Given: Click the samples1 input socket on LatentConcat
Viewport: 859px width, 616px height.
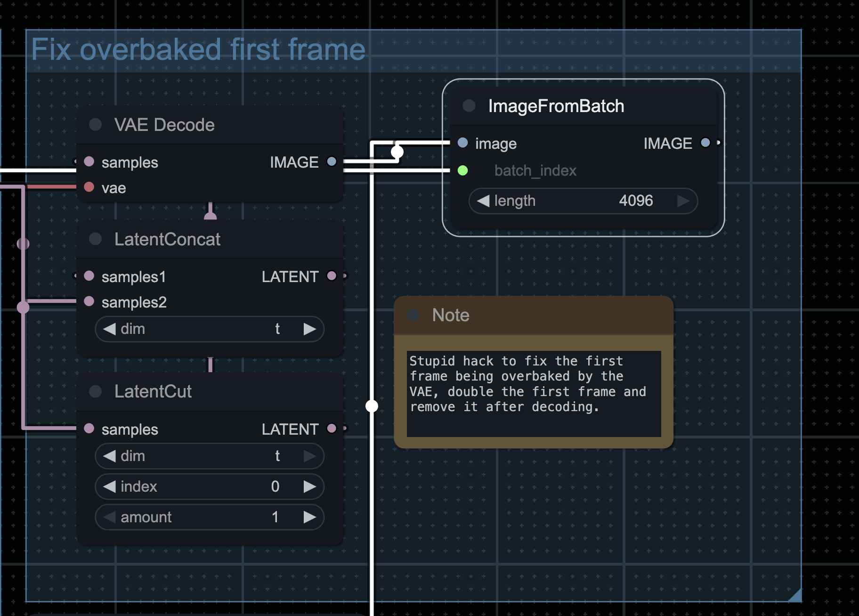Looking at the screenshot, I should coord(89,276).
